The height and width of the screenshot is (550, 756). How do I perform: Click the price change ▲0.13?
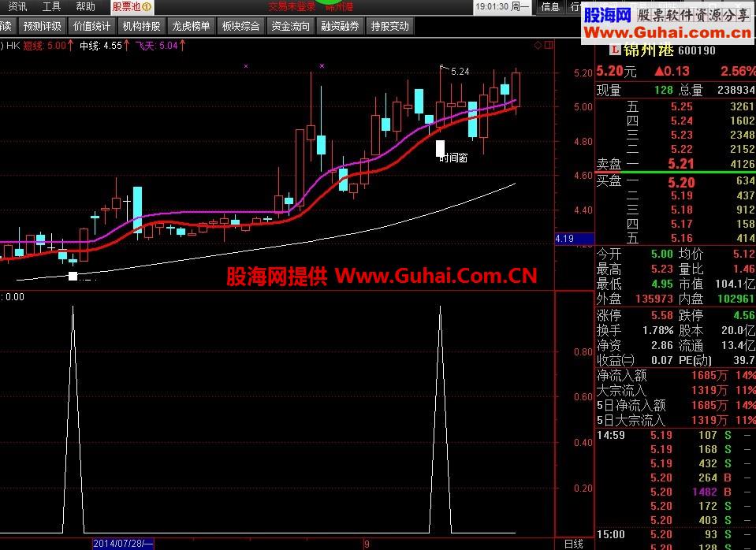coord(672,72)
